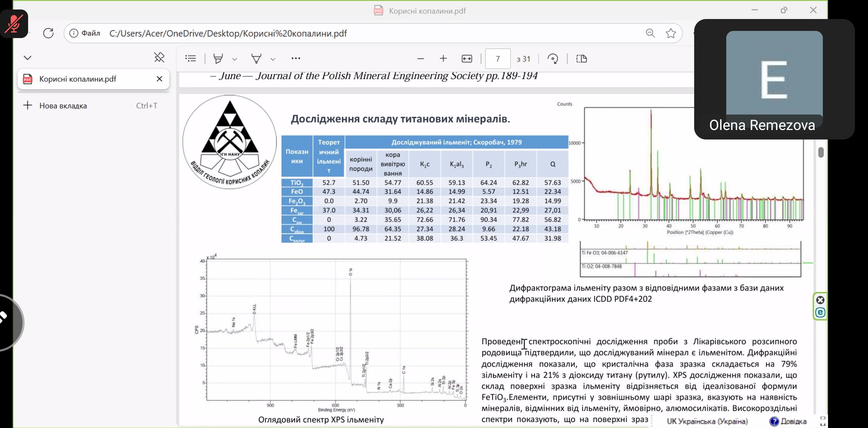Click the zoom in plus icon

pyautogui.click(x=443, y=59)
